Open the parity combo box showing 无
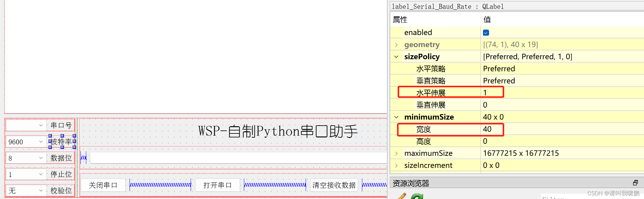Viewport: 644px width, 199px height. coord(26,191)
